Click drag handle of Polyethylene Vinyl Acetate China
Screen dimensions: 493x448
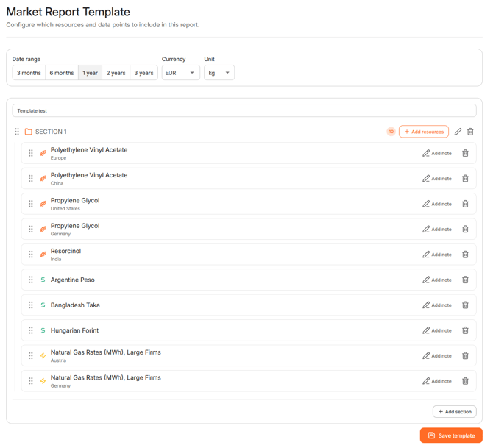[x=30, y=178]
